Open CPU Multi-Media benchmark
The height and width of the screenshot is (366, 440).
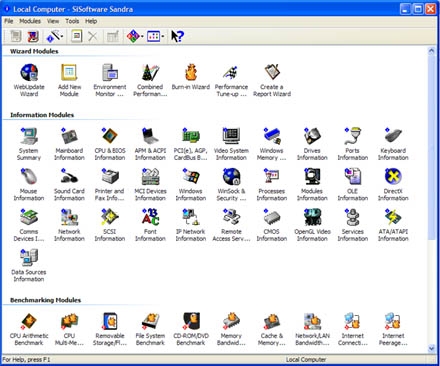(69, 329)
